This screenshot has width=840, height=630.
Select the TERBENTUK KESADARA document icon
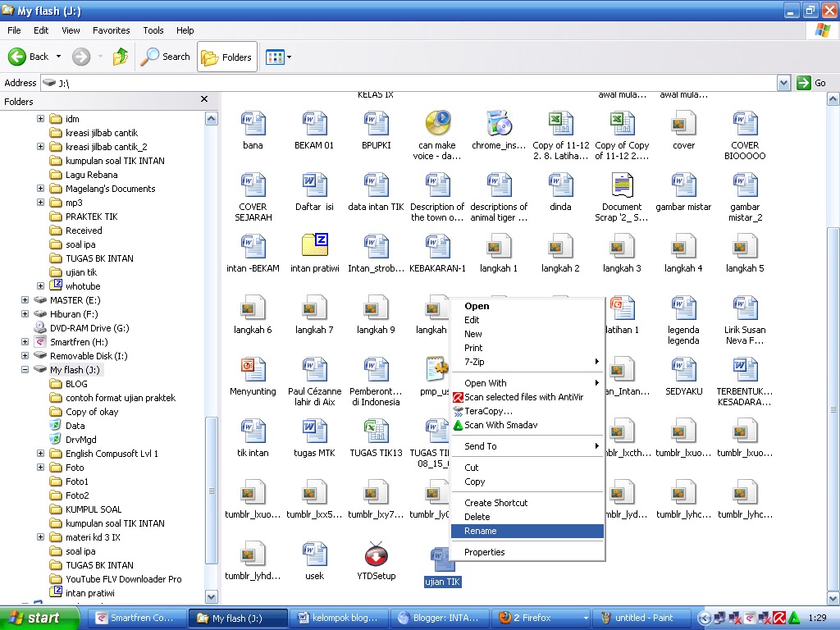coord(745,369)
